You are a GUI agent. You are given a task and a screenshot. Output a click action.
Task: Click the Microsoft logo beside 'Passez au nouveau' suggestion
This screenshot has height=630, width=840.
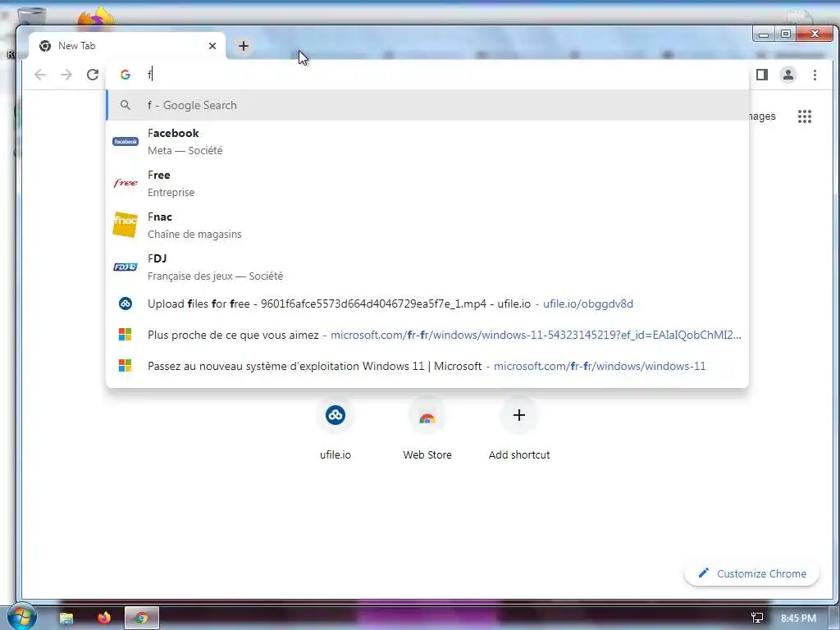click(x=125, y=366)
